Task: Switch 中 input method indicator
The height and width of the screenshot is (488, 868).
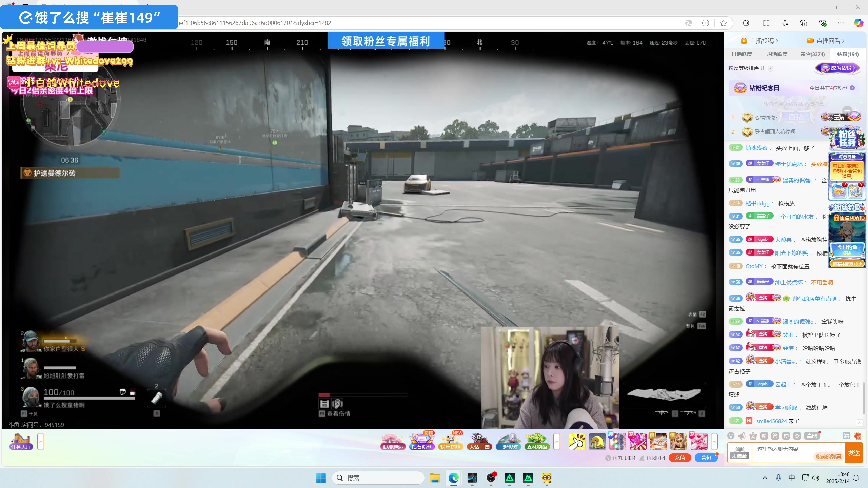Action: point(792,478)
